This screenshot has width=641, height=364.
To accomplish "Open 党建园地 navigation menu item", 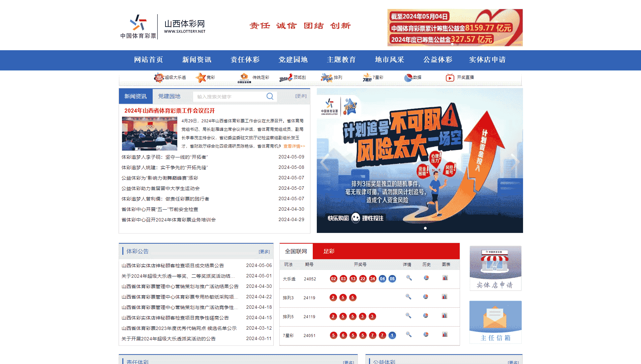I will click(293, 60).
